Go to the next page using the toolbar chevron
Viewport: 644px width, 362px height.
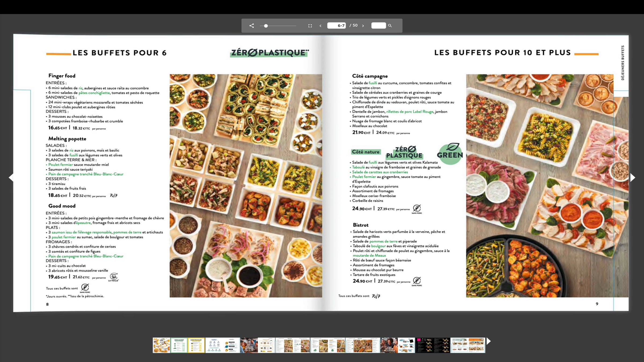(x=363, y=26)
